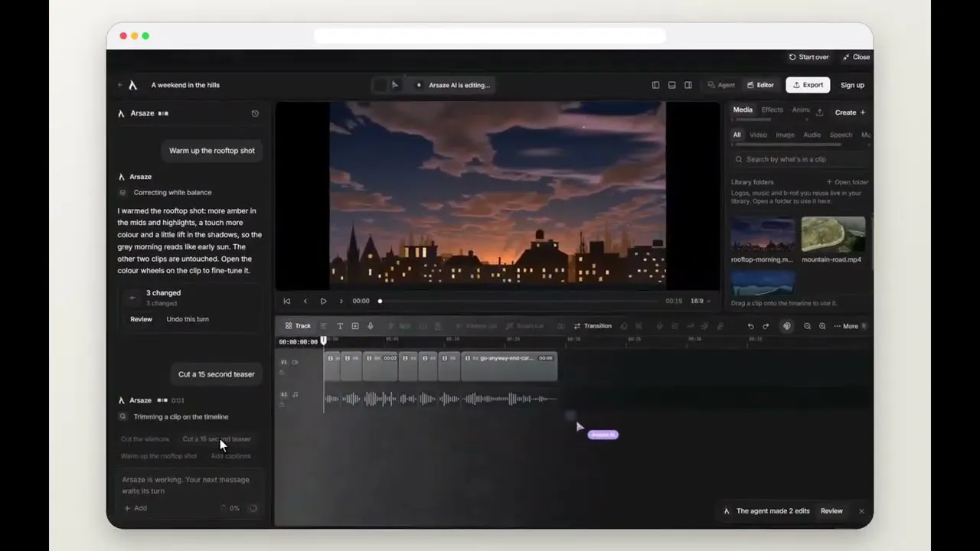
Task: Click Start over at the top
Action: (x=808, y=57)
